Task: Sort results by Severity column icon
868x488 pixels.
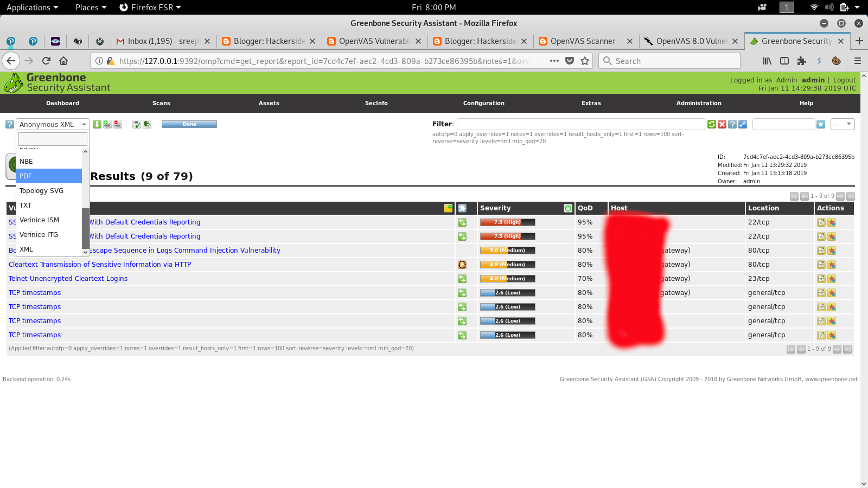Action: (567, 208)
